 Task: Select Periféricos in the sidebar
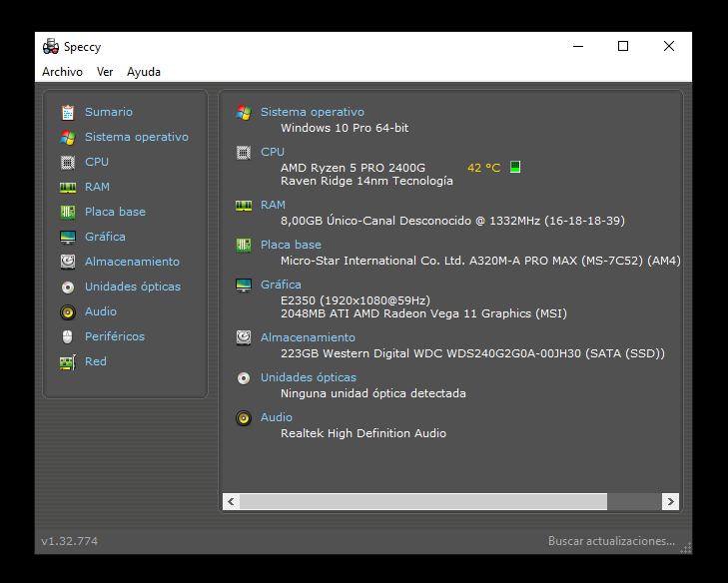point(115,336)
